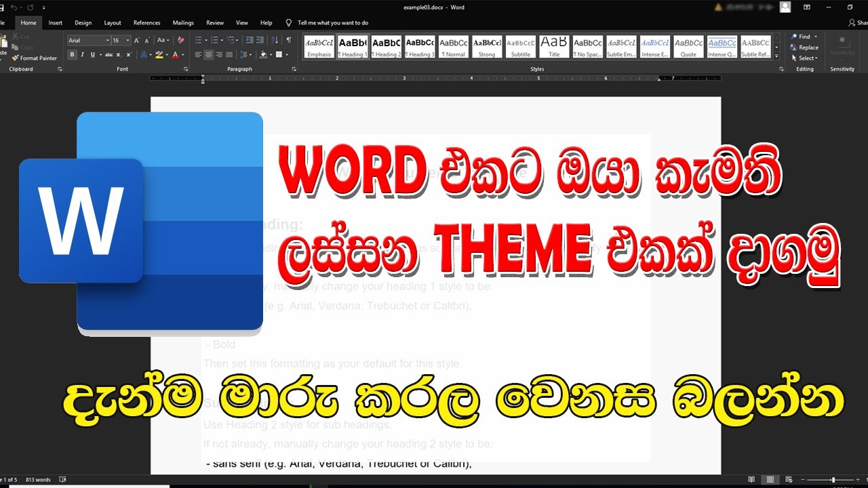Toggle Strikethrough text formatting

click(x=108, y=55)
